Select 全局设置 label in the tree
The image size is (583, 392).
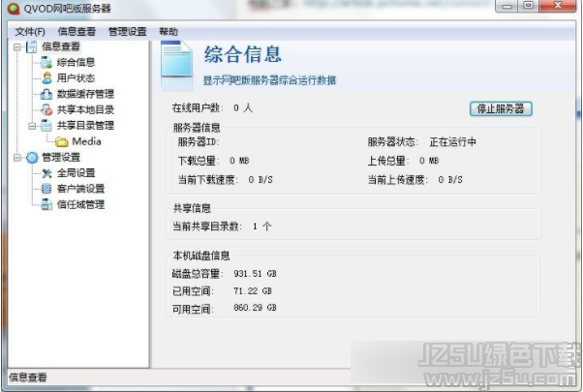coord(76,173)
